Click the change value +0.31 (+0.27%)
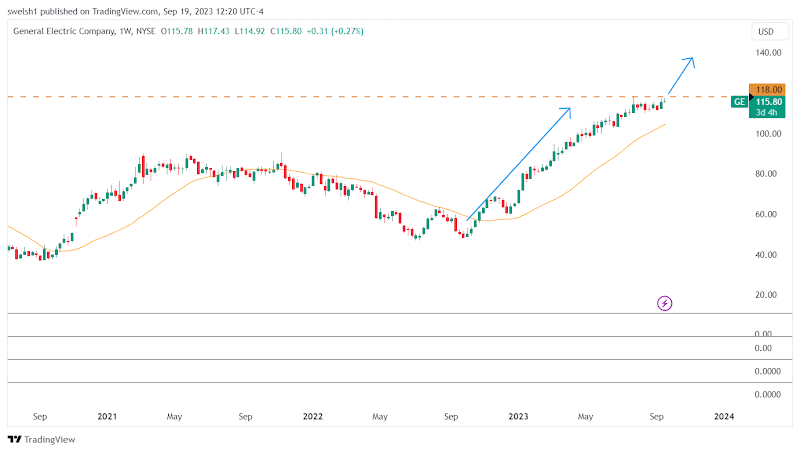 pyautogui.click(x=335, y=31)
